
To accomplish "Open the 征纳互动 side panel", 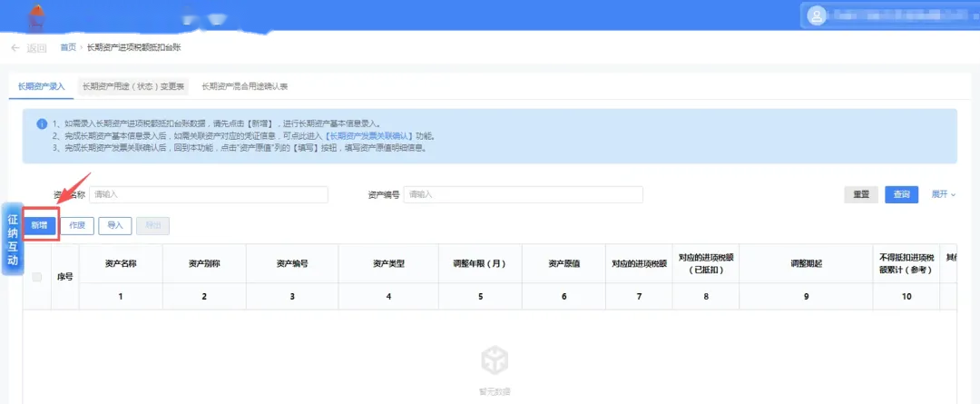I will pyautogui.click(x=13, y=238).
